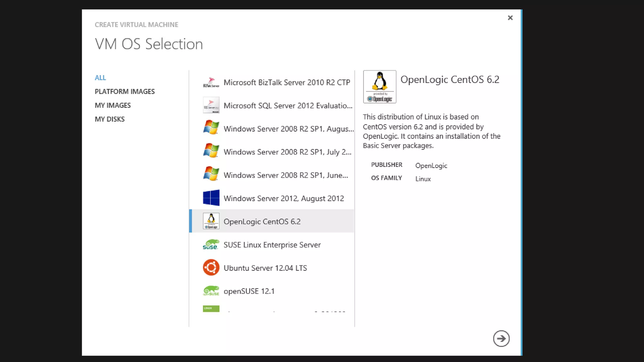The height and width of the screenshot is (362, 644).
Task: Click the BizTalk Server icon
Action: point(211,82)
